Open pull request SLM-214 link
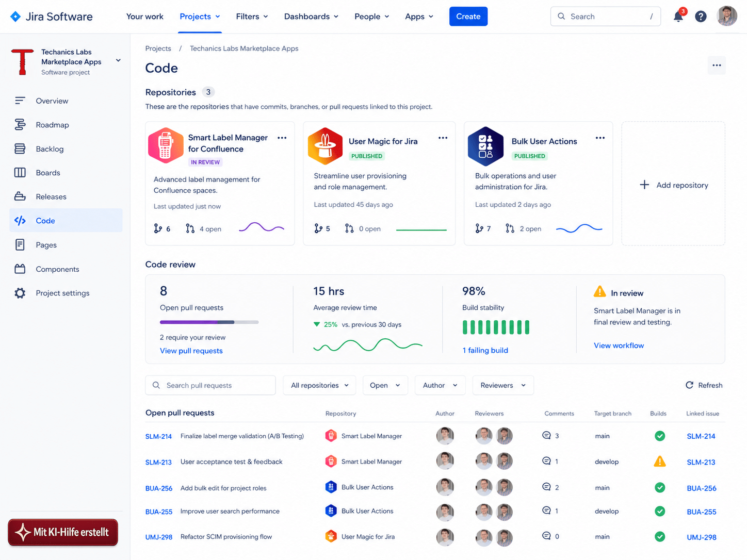 (158, 436)
